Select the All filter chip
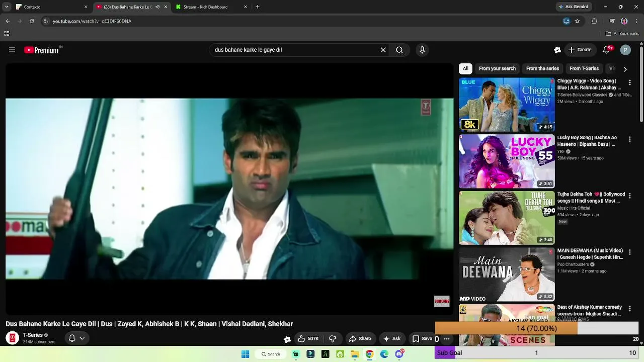The height and width of the screenshot is (362, 644). click(465, 68)
